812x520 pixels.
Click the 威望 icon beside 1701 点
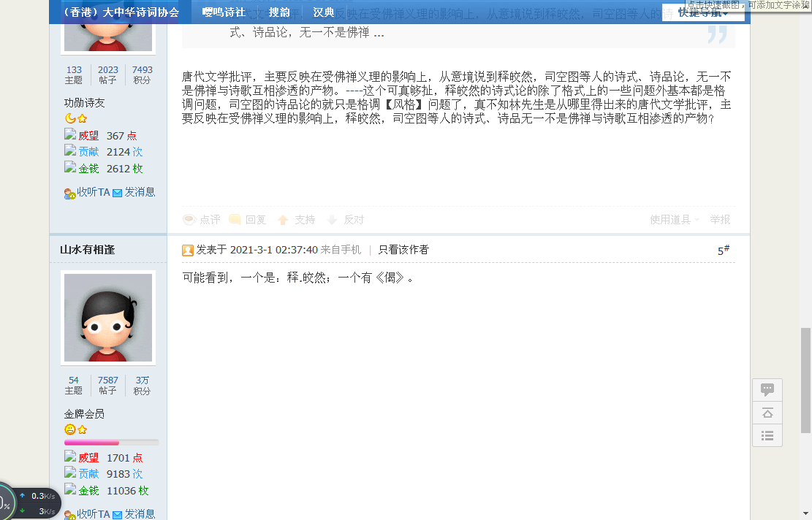pyautogui.click(x=70, y=456)
